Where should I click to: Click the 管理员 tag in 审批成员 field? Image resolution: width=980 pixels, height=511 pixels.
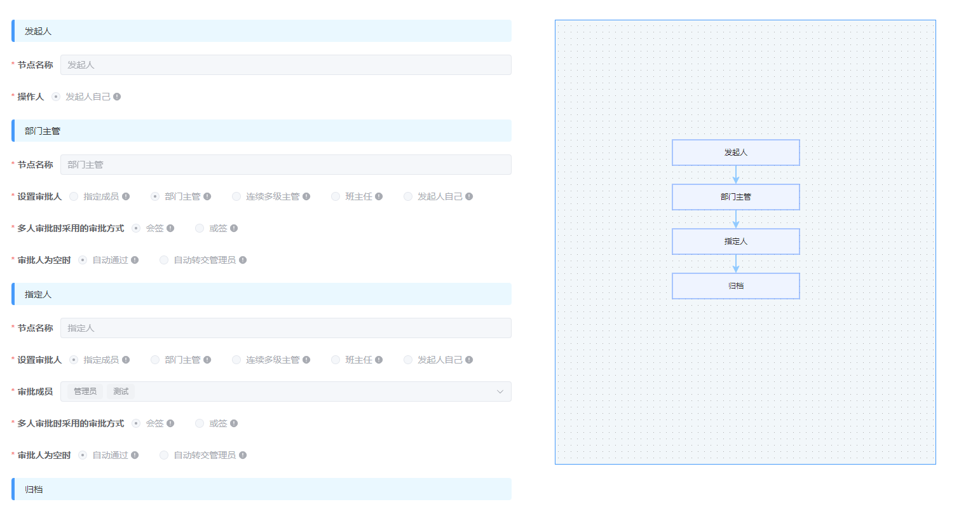coord(84,391)
